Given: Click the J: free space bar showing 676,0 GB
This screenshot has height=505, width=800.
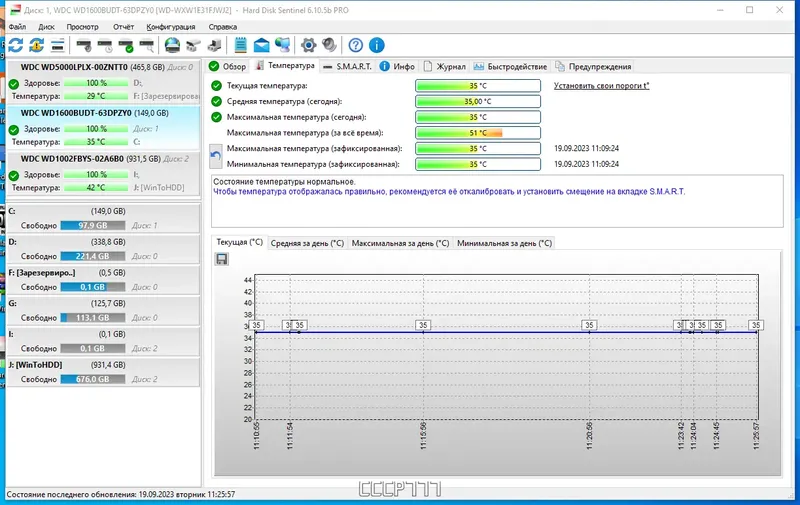Looking at the screenshot, I should click(93, 380).
